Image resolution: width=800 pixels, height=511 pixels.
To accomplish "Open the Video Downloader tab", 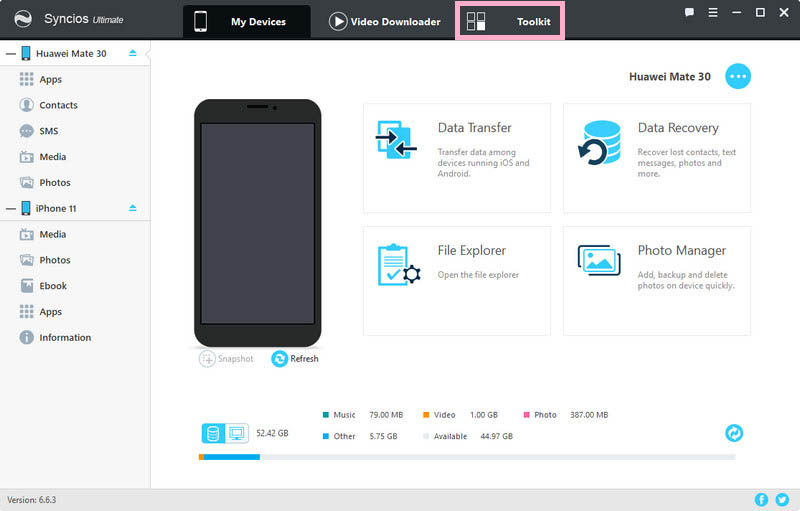I will tap(384, 21).
